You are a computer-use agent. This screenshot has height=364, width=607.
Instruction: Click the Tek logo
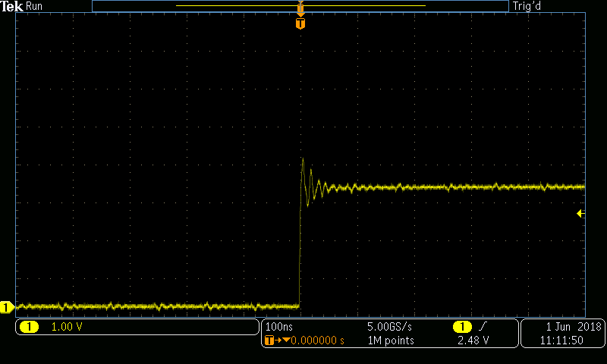pyautogui.click(x=12, y=6)
